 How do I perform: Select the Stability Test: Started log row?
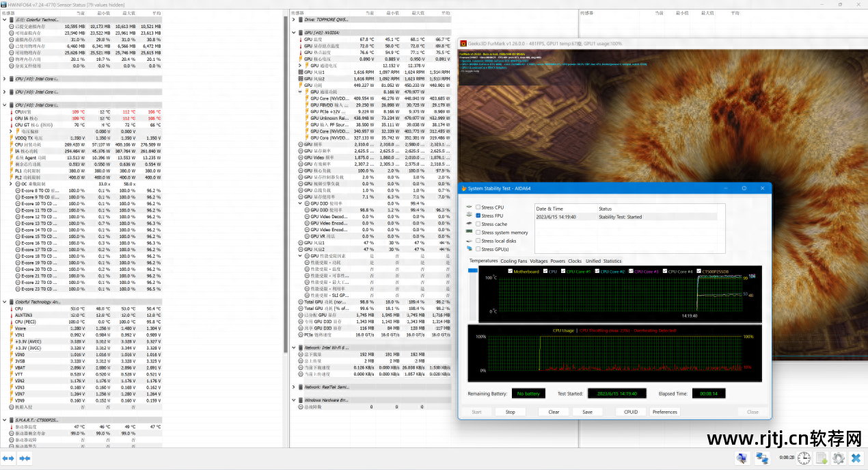pyautogui.click(x=620, y=216)
